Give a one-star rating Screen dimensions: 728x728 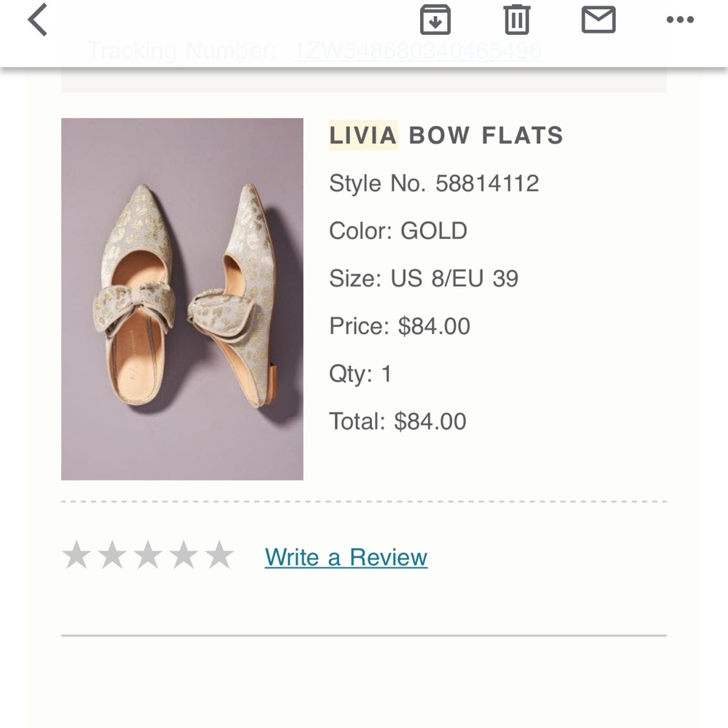(x=76, y=556)
